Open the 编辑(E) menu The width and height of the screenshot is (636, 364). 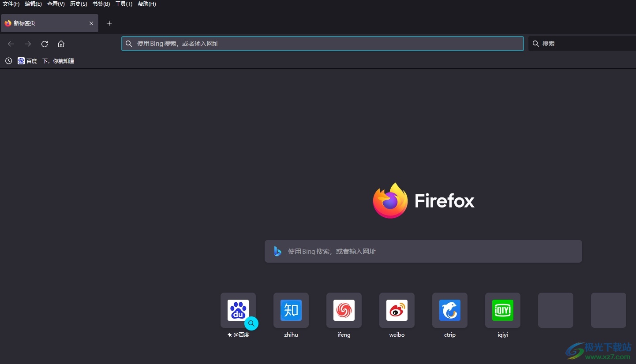pyautogui.click(x=34, y=4)
